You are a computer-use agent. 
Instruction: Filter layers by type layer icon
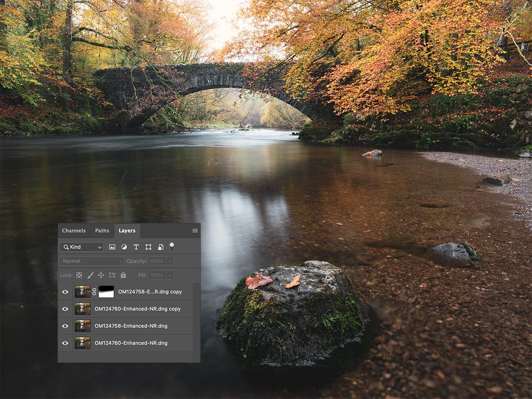click(x=136, y=247)
